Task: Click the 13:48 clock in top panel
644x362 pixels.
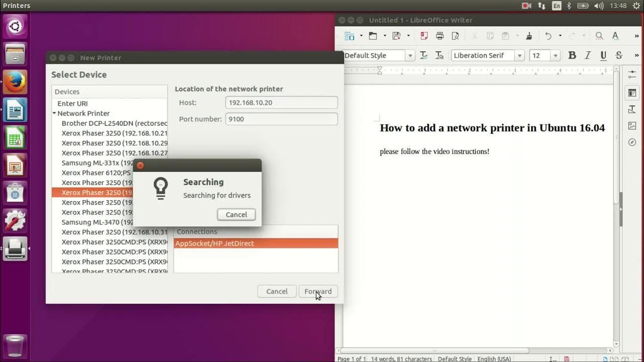Action: point(618,6)
